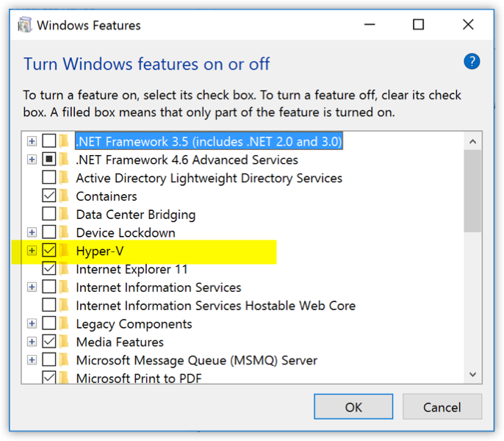
Task: Click the folder icon by Data Center Bridging
Action: coord(65,215)
